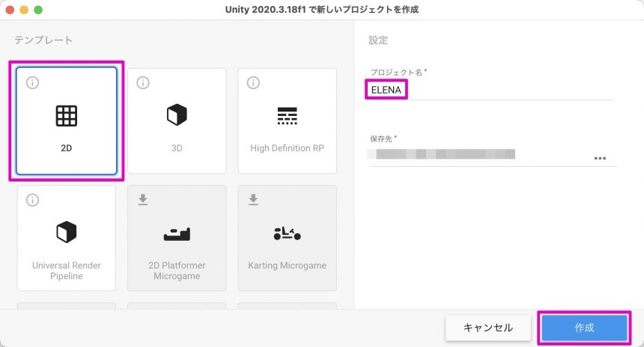The height and width of the screenshot is (347, 644).
Task: Click the Universal Render Pipeline label
Action: 66,271
